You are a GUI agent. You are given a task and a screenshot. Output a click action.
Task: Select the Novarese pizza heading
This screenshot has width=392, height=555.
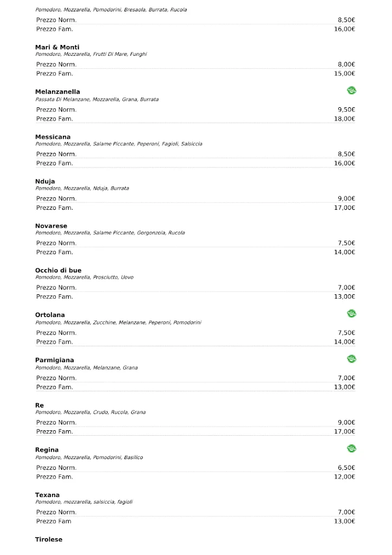pos(51,225)
